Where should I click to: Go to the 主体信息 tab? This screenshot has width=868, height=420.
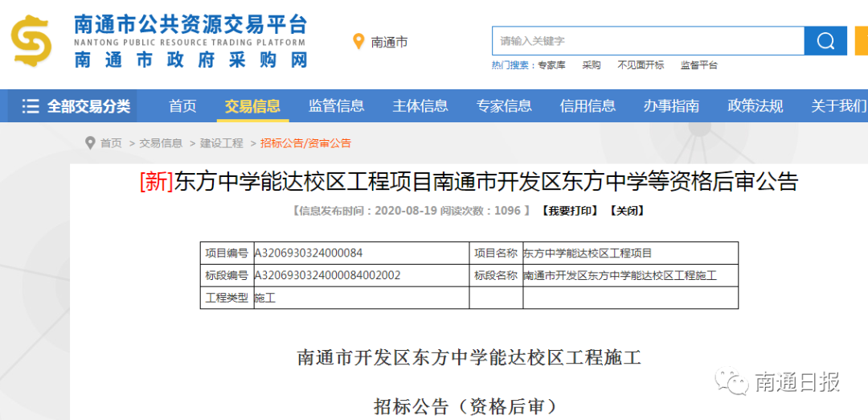(420, 106)
